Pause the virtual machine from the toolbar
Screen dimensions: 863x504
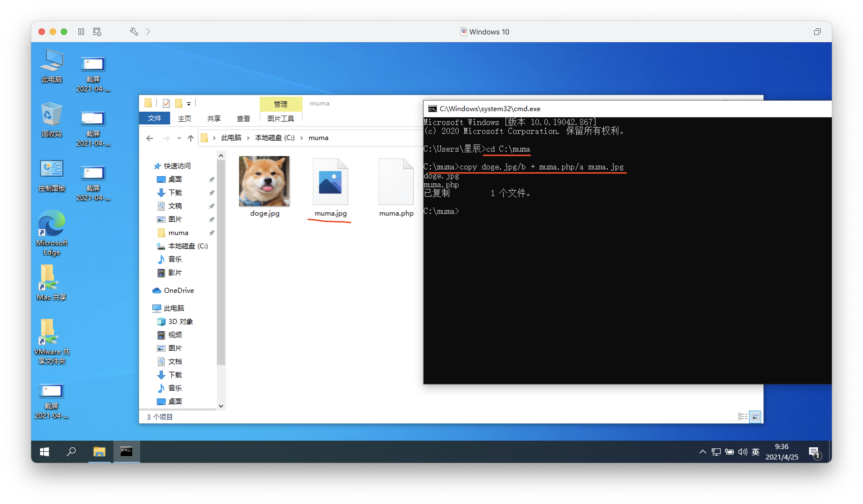point(81,32)
